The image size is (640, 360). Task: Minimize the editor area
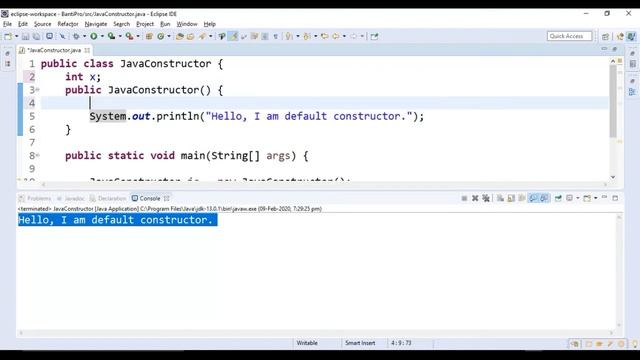[604, 49]
